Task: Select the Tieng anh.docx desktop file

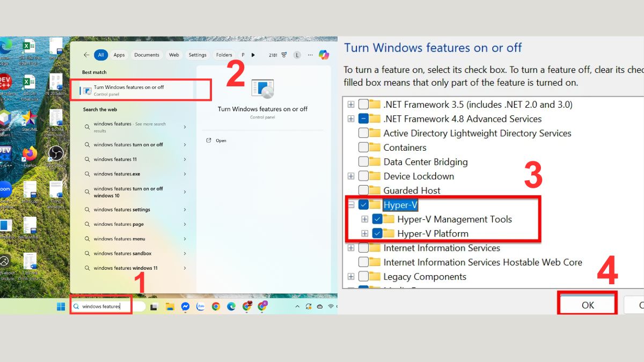Action: tap(56, 195)
